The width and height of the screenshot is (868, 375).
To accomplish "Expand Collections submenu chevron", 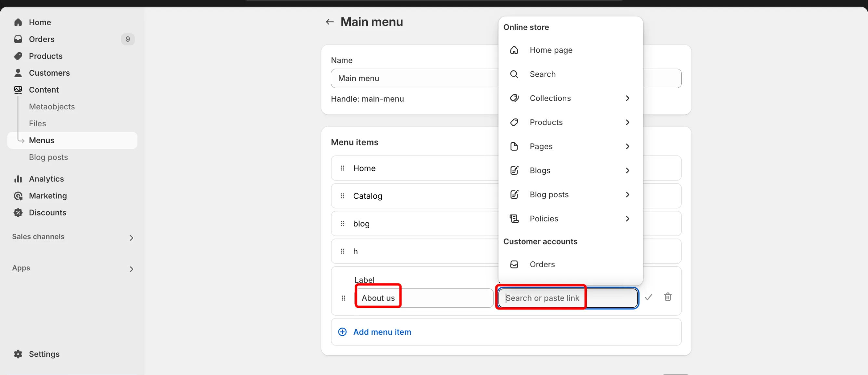I will [627, 98].
